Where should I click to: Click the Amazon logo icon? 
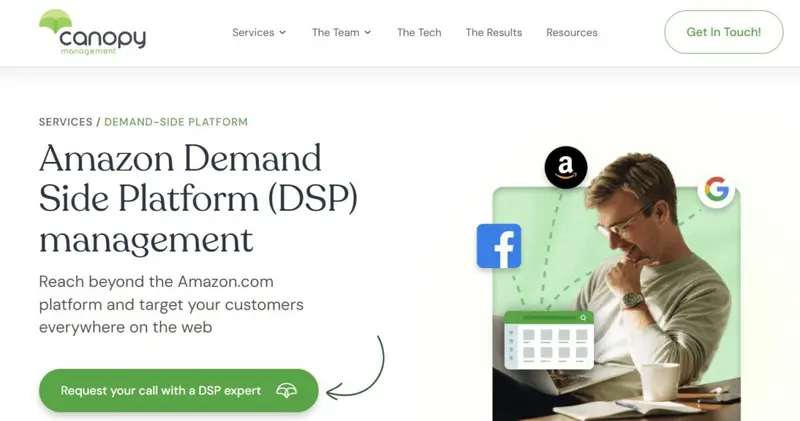[x=566, y=167]
